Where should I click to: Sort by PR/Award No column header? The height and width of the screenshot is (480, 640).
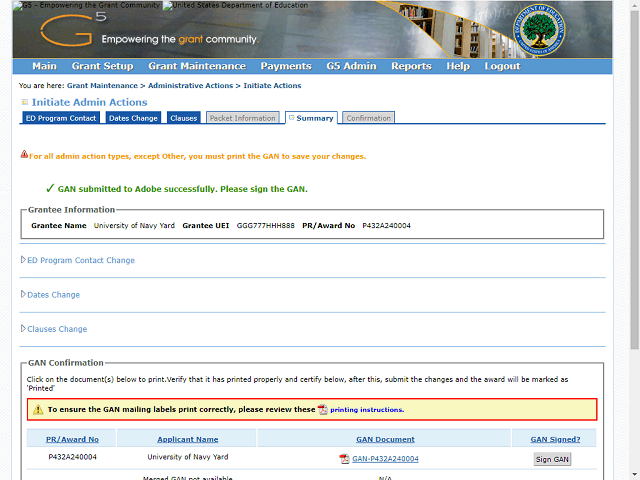point(72,439)
